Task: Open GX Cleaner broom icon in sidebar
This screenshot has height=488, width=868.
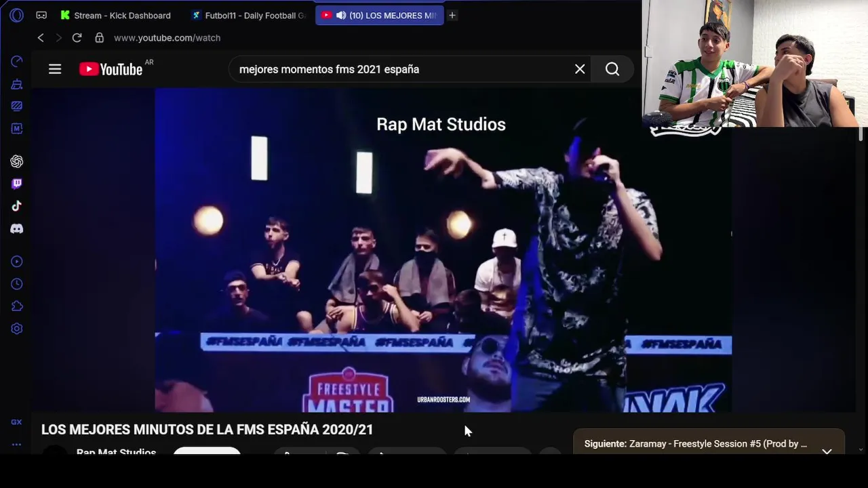Action: point(17,84)
